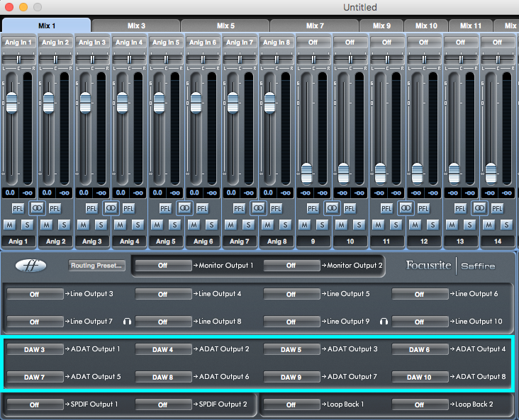Enable PFL on Anlg 8 channel
The image size is (519, 420).
tap(275, 208)
